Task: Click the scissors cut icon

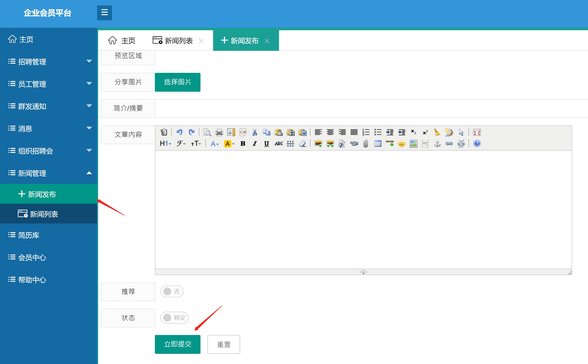Action: click(x=254, y=132)
